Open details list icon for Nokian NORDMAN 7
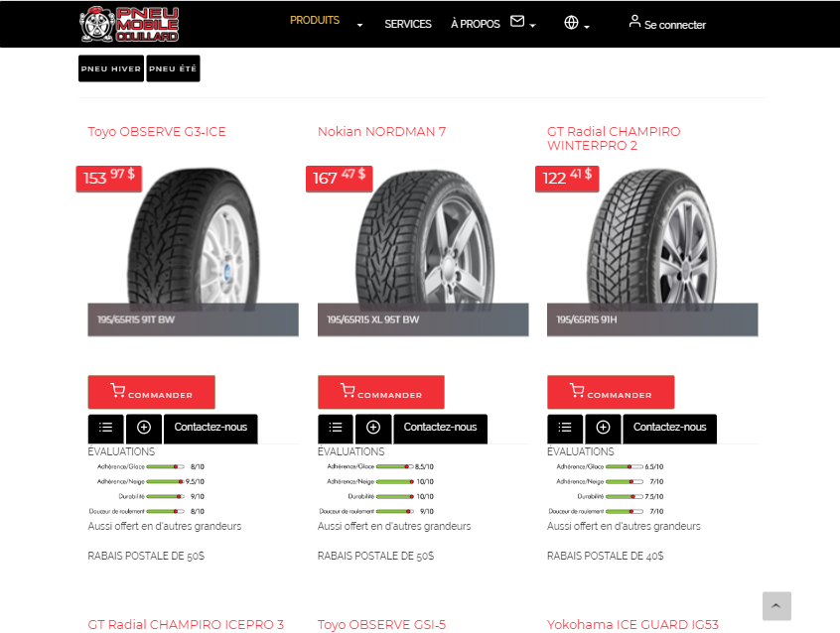Viewport: 840px width, 633px height. coord(336,428)
